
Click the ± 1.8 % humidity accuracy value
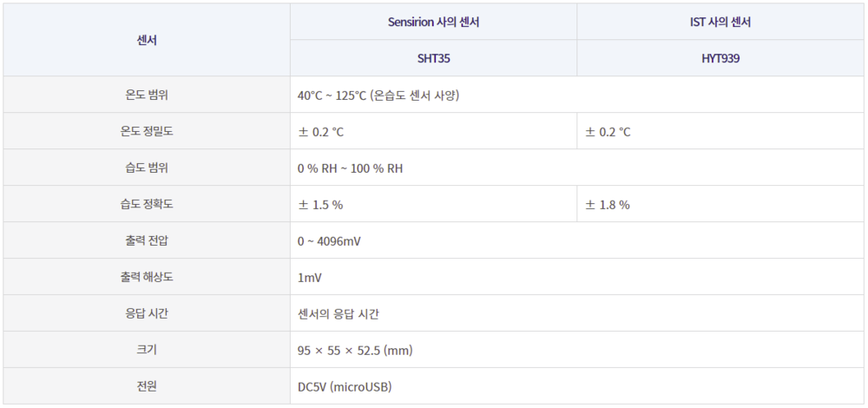pyautogui.click(x=607, y=205)
